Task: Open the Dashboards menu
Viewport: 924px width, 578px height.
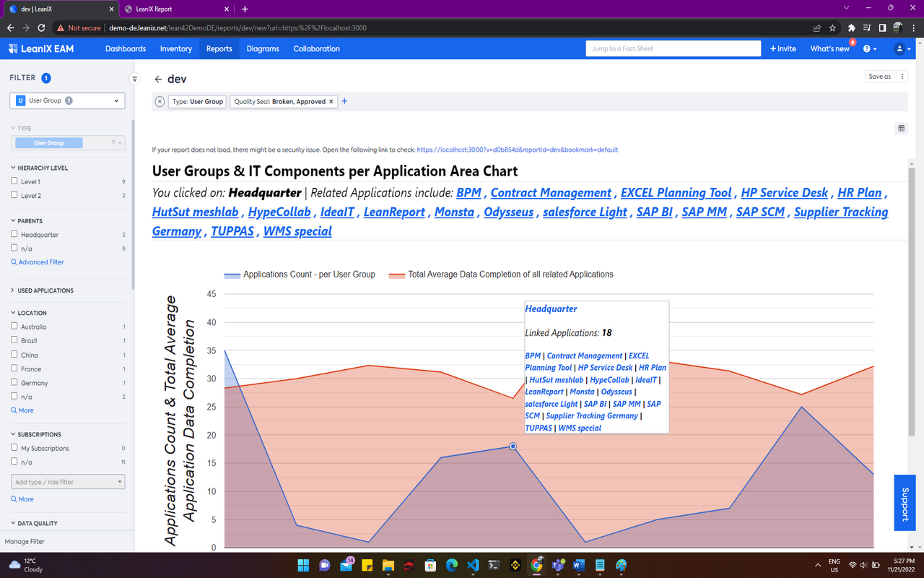Action: click(x=126, y=48)
